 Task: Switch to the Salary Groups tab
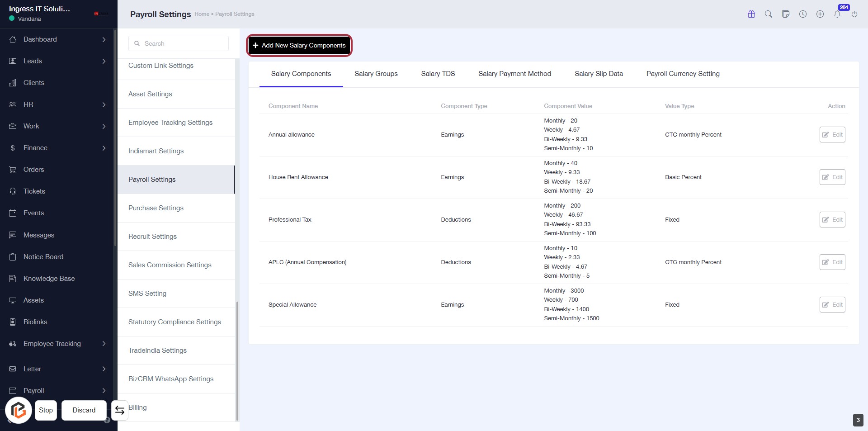pyautogui.click(x=376, y=74)
